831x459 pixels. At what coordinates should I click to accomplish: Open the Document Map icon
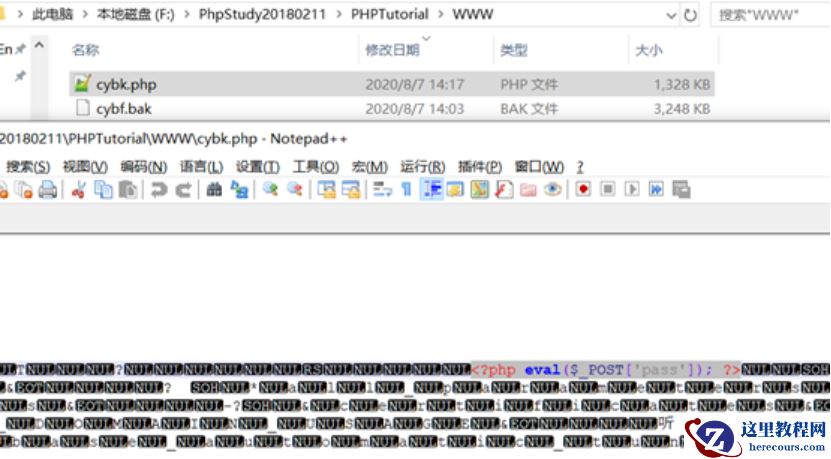480,189
